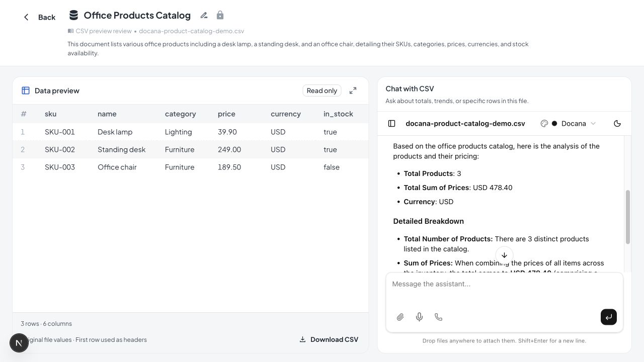The image size is (644, 362).
Task: Click the black Docana color dot
Action: click(554, 123)
